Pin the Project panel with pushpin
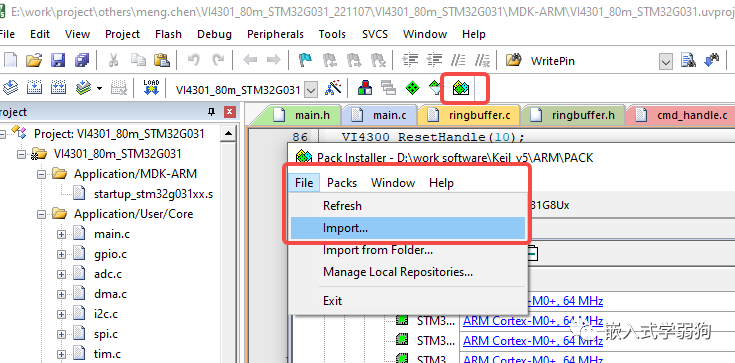 pos(211,112)
